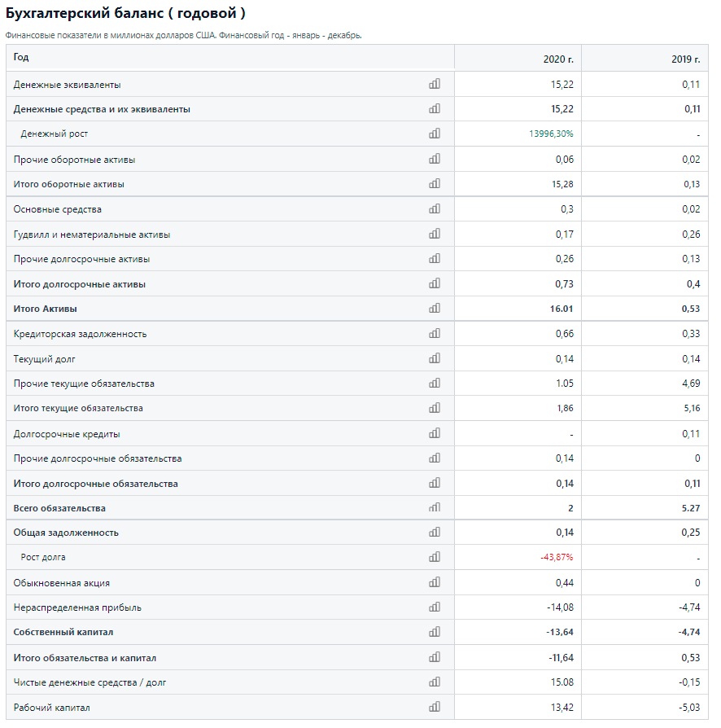Screen dimensions: 721x728
Task: Click chart icon for Общая задолженность
Action: [x=435, y=532]
